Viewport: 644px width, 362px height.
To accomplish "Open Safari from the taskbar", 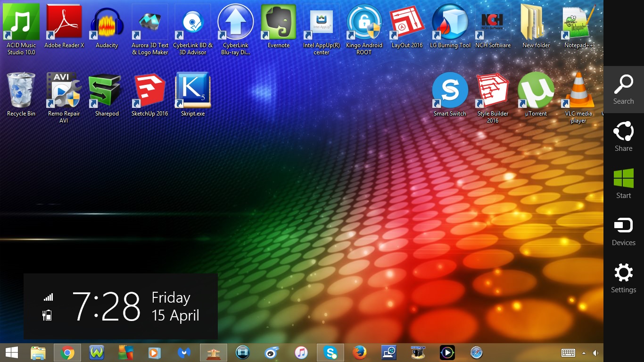I will click(477, 353).
